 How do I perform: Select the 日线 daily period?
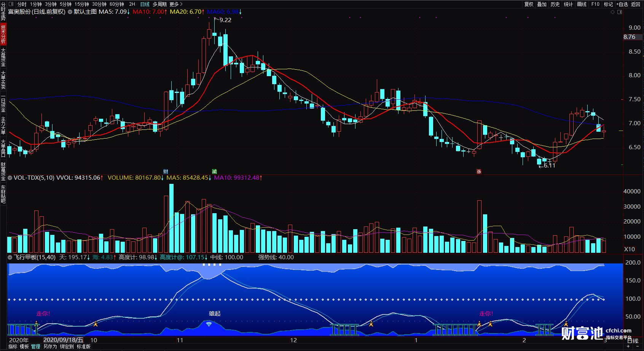point(145,4)
